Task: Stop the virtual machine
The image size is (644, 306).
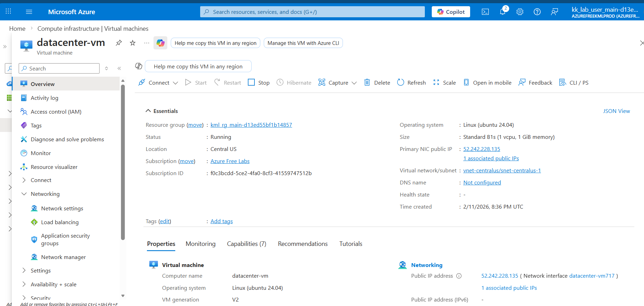Action: point(259,83)
